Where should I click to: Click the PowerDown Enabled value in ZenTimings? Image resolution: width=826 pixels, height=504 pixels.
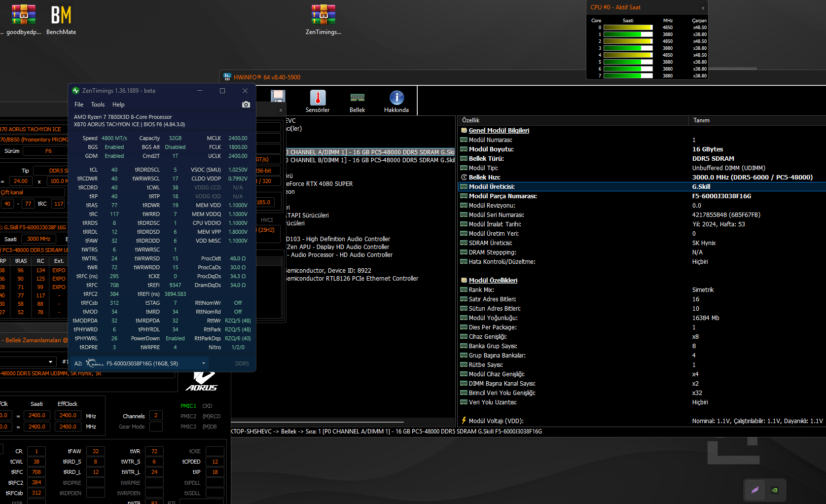175,338
